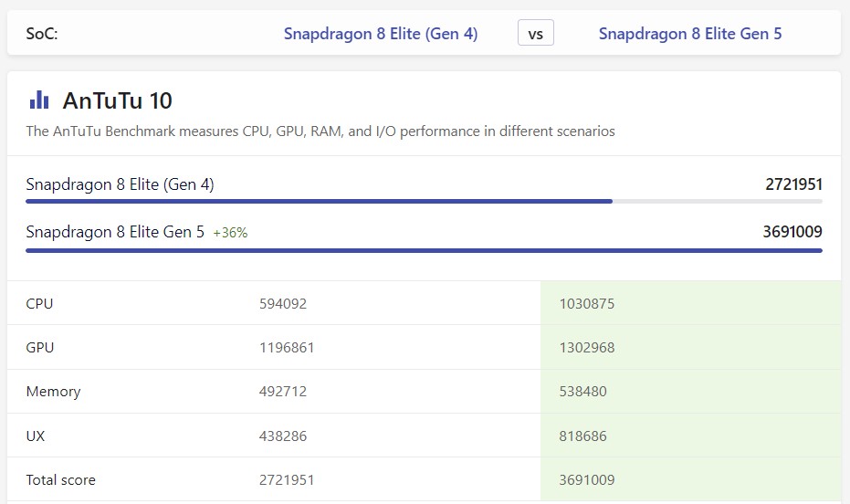Click the CPU row label
Screen dimensions: 850x504
pyautogui.click(x=39, y=303)
